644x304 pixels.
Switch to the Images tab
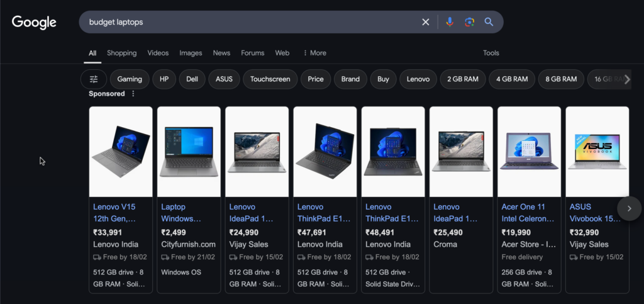191,53
